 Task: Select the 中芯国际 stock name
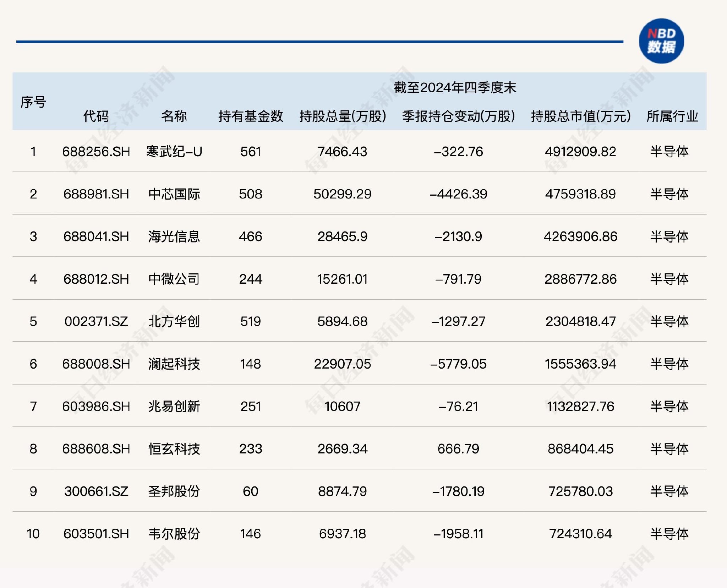click(174, 194)
